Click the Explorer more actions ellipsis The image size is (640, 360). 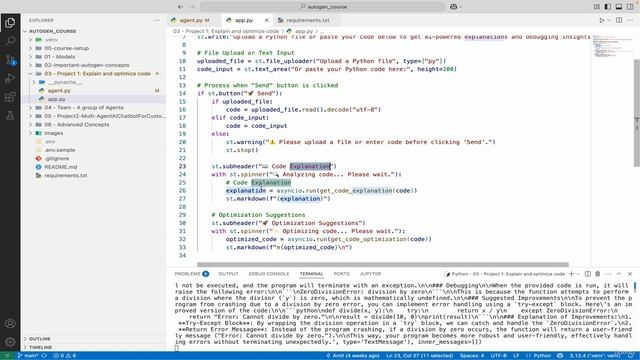(x=157, y=20)
